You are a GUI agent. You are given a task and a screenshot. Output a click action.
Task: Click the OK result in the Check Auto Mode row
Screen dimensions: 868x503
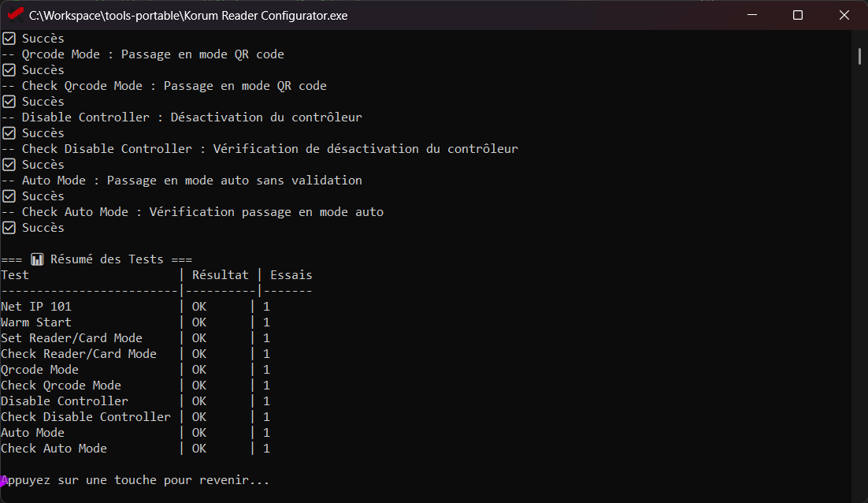pyautogui.click(x=199, y=449)
